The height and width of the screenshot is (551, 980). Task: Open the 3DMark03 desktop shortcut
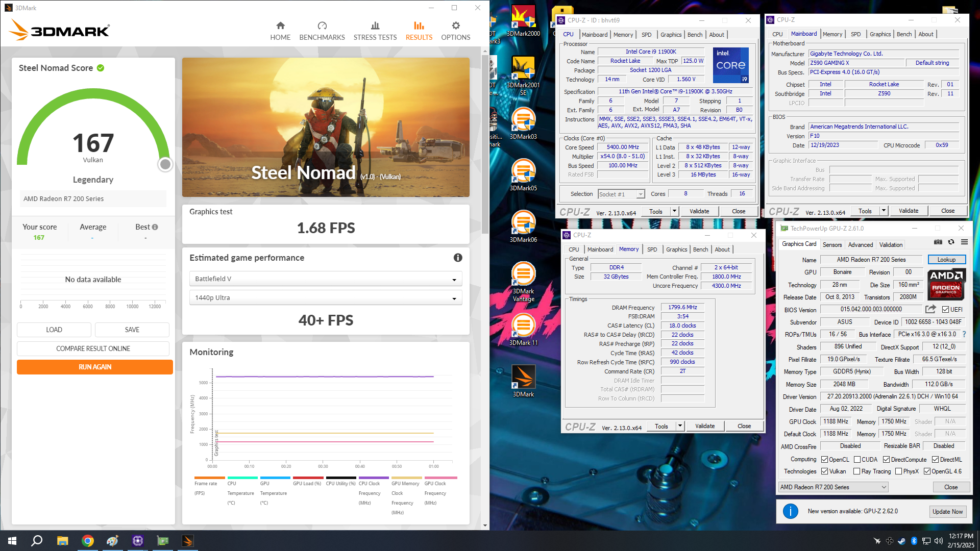click(x=523, y=123)
